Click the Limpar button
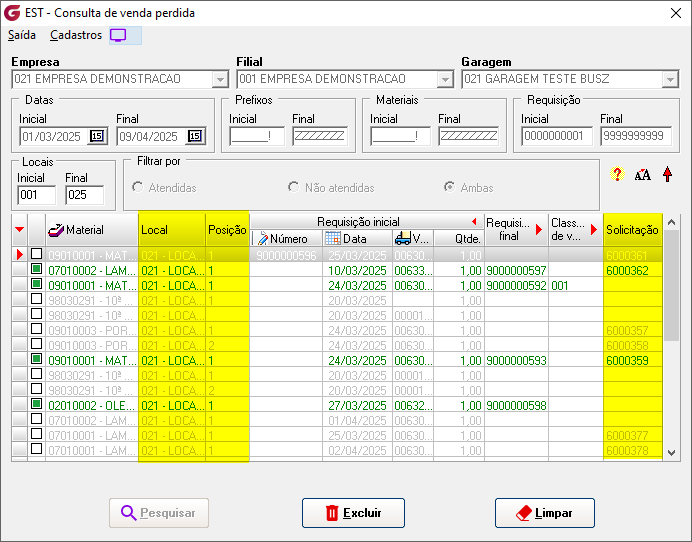Viewport: 692px width, 542px height. (x=545, y=513)
